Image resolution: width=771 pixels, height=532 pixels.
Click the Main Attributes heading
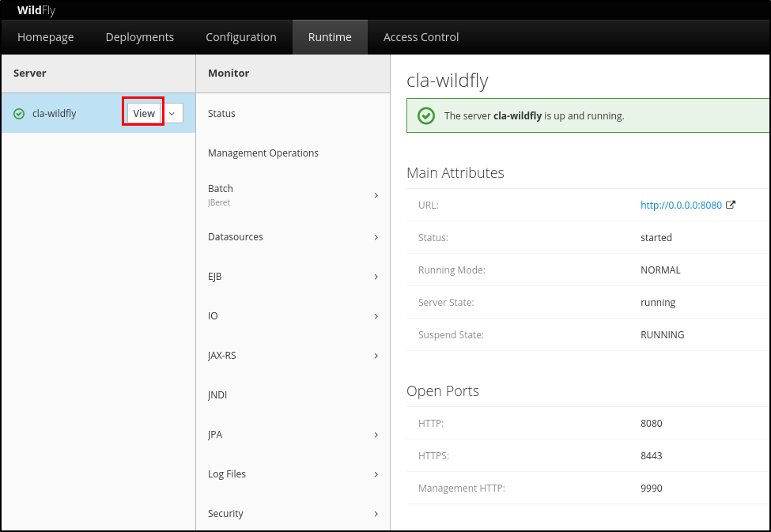pyautogui.click(x=455, y=172)
